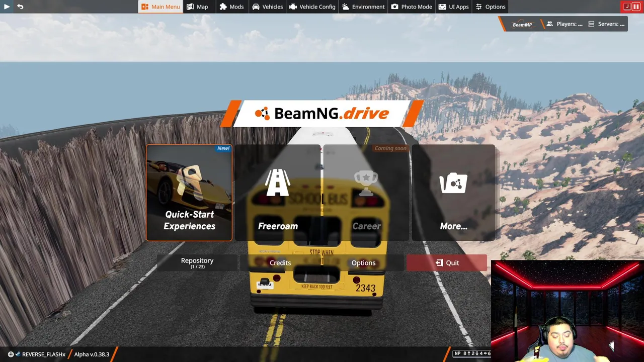
Task: Click the Players: label in BeamMP bar
Action: [570, 24]
